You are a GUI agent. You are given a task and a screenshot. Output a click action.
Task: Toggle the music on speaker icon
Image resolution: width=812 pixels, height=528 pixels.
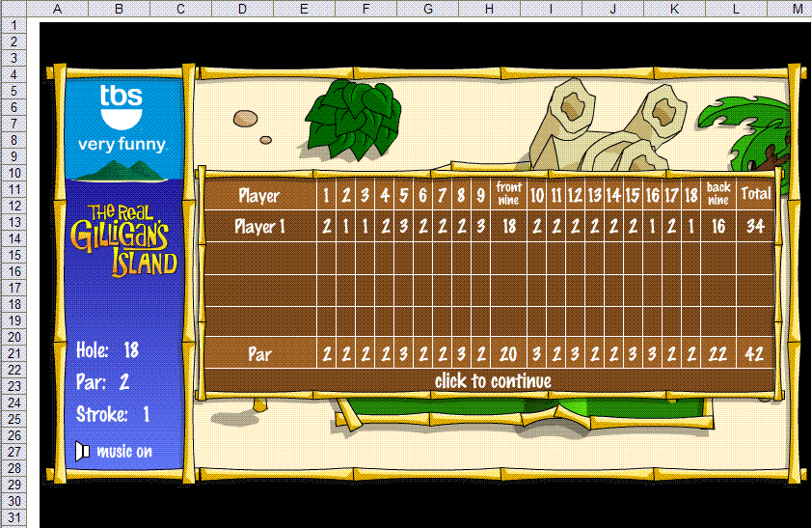click(x=82, y=452)
